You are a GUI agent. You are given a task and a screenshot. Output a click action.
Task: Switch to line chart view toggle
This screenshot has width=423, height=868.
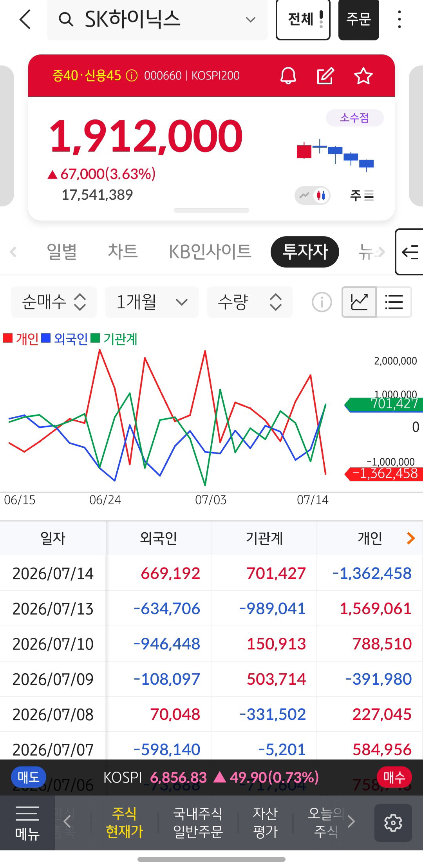tap(359, 302)
